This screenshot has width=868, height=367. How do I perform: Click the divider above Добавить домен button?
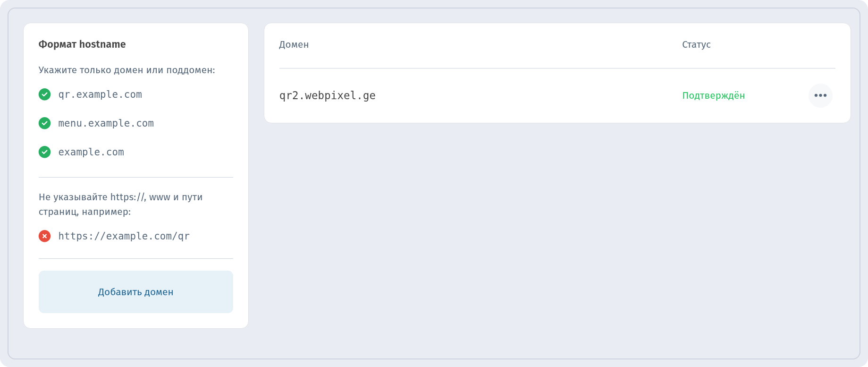pos(136,258)
